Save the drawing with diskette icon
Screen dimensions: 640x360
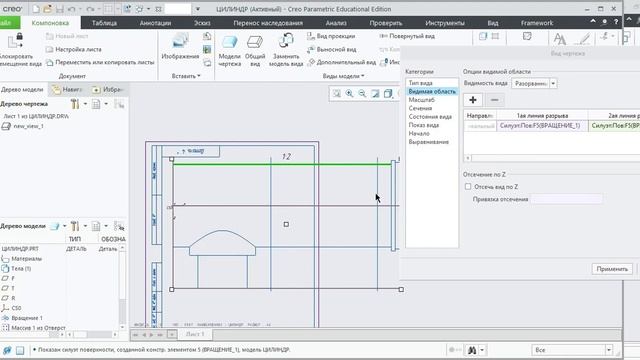click(x=60, y=9)
